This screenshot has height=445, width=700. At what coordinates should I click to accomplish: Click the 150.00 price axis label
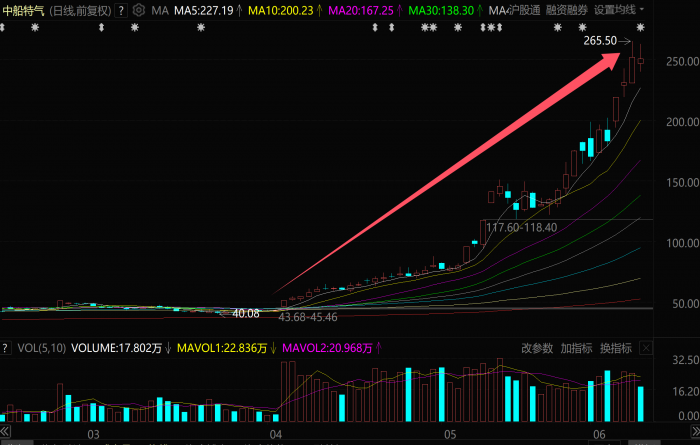point(683,183)
